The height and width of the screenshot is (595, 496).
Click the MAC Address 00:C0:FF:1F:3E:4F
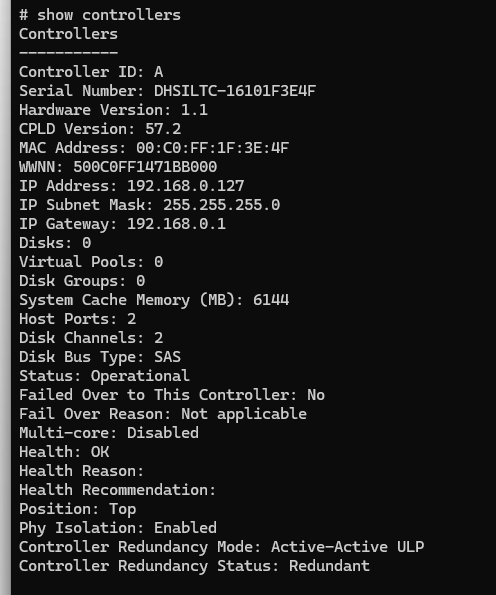point(213,148)
